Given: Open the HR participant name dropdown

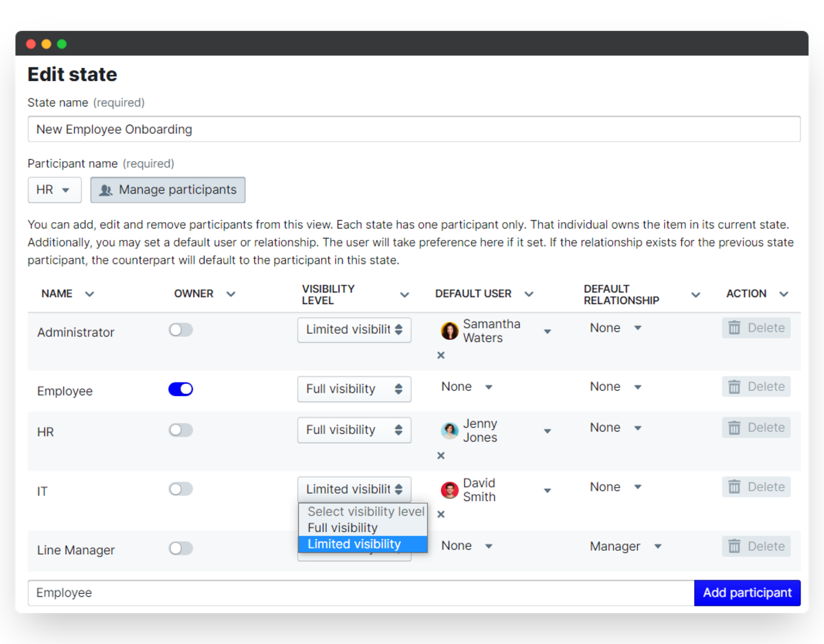Looking at the screenshot, I should click(54, 190).
